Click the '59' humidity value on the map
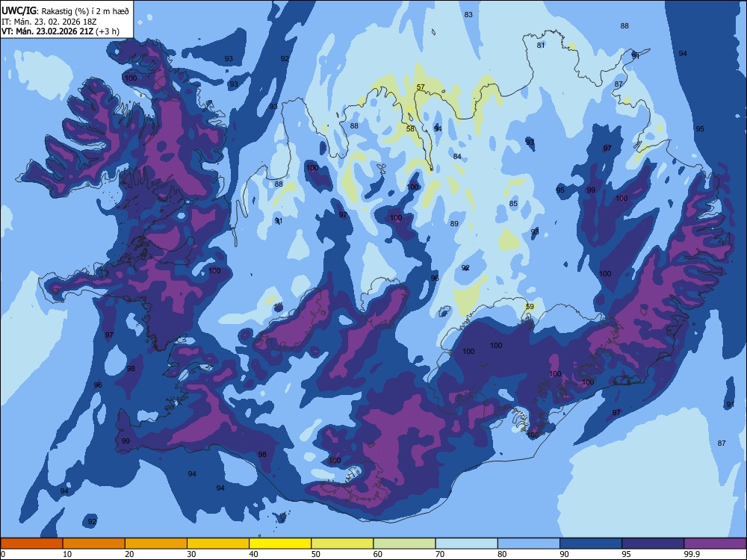The image size is (747, 560). click(x=530, y=307)
